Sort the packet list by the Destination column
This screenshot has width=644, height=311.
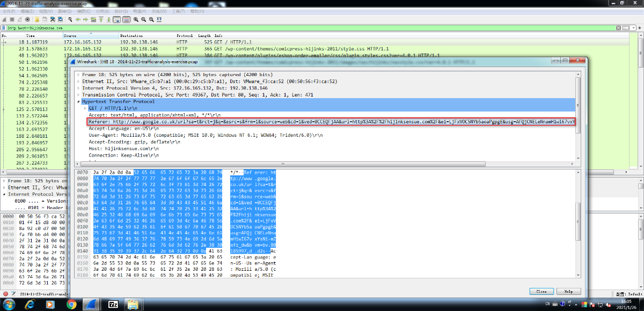click(148, 35)
